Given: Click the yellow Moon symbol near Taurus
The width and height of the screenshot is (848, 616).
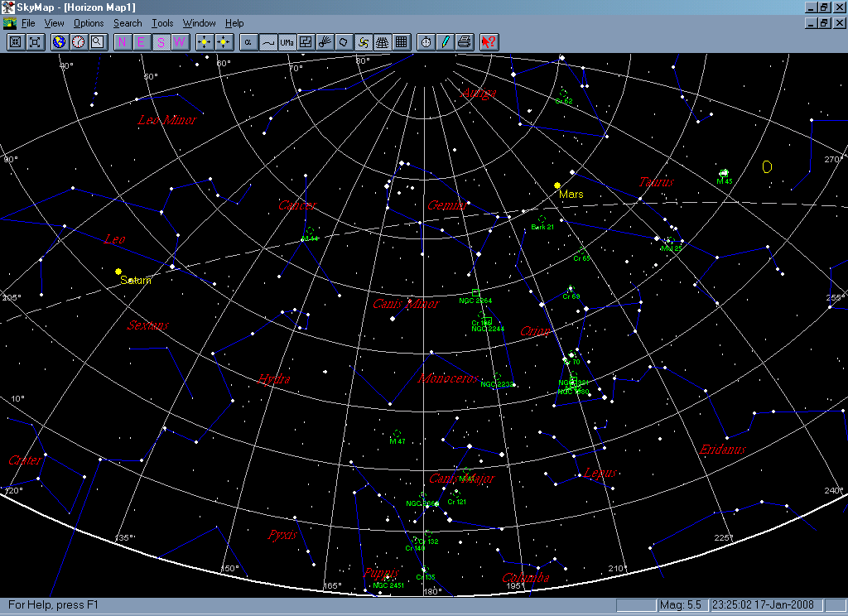Looking at the screenshot, I should point(767,167).
